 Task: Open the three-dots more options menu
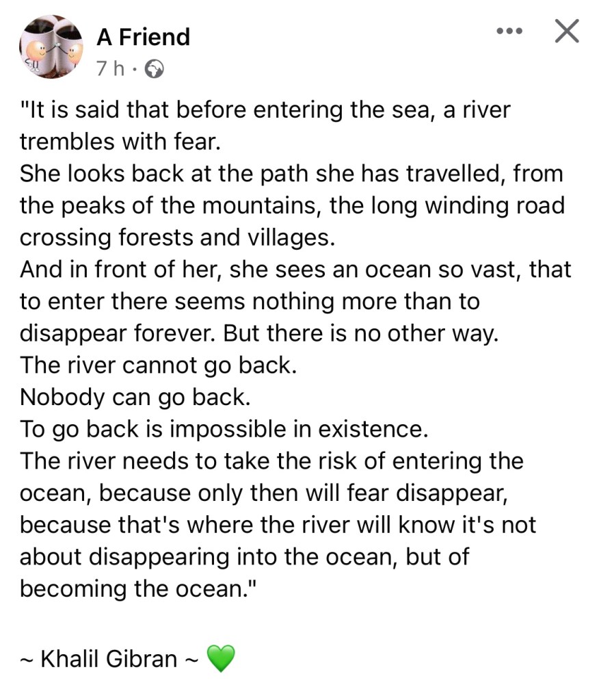[x=509, y=31]
